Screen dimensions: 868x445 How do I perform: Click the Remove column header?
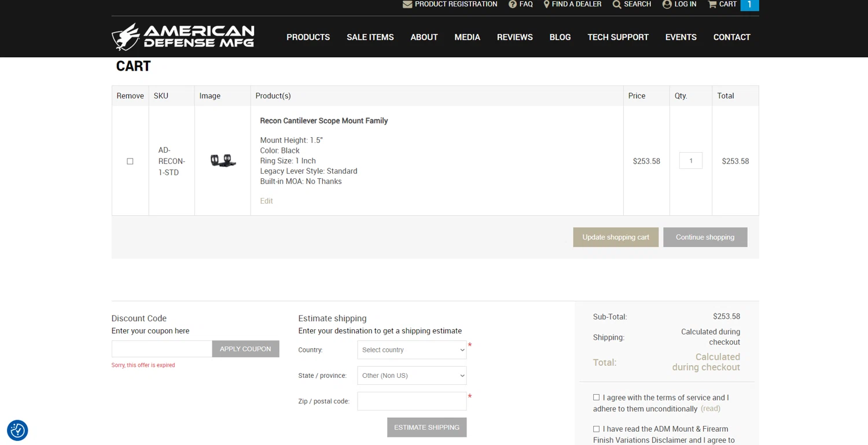(130, 96)
